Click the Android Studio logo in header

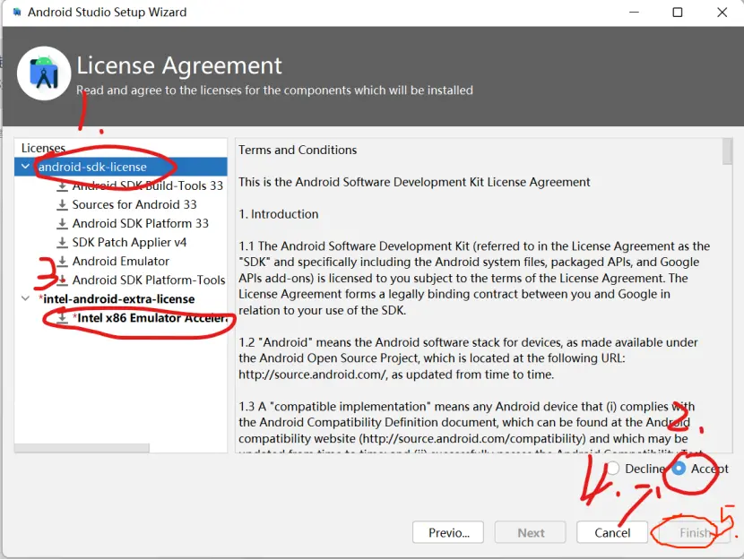click(44, 73)
